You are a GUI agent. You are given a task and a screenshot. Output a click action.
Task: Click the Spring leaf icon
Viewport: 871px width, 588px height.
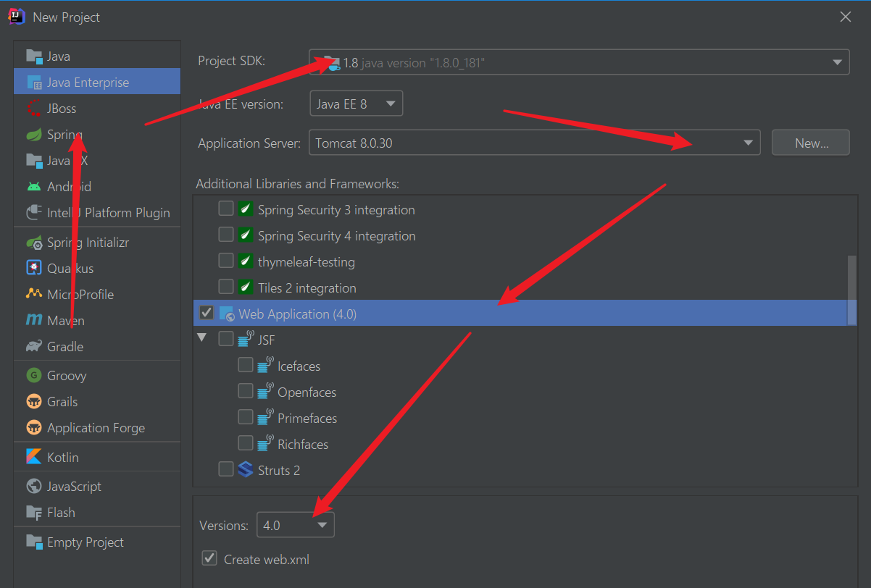tap(34, 134)
